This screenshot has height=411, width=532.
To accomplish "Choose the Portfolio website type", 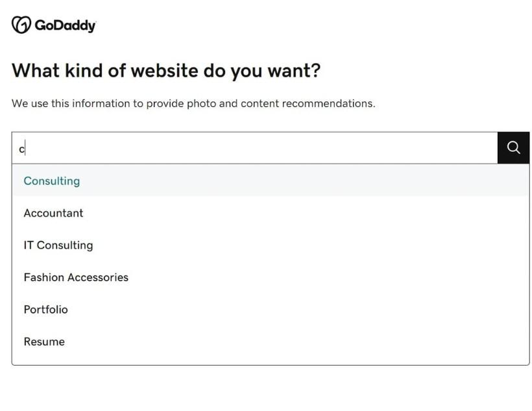I will (45, 310).
